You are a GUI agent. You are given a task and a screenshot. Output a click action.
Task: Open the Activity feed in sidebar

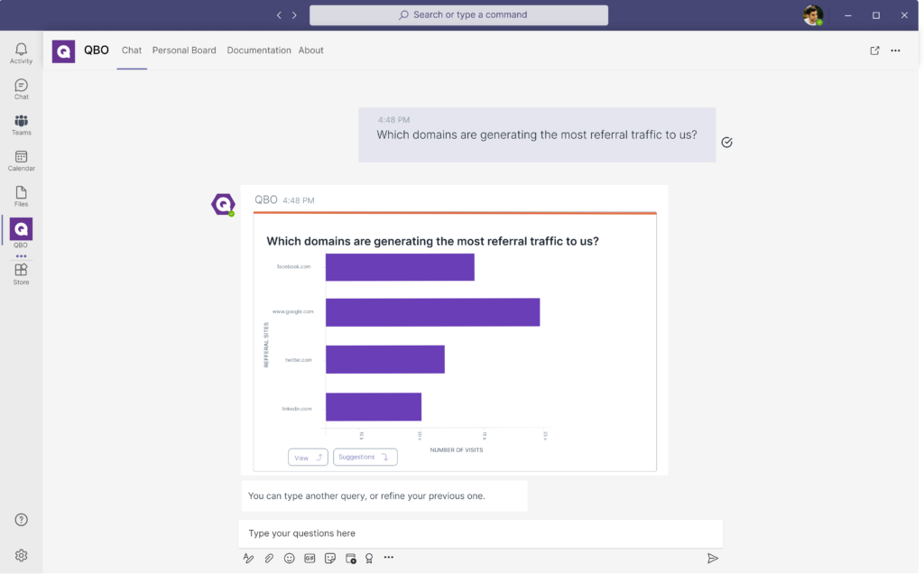(x=21, y=53)
